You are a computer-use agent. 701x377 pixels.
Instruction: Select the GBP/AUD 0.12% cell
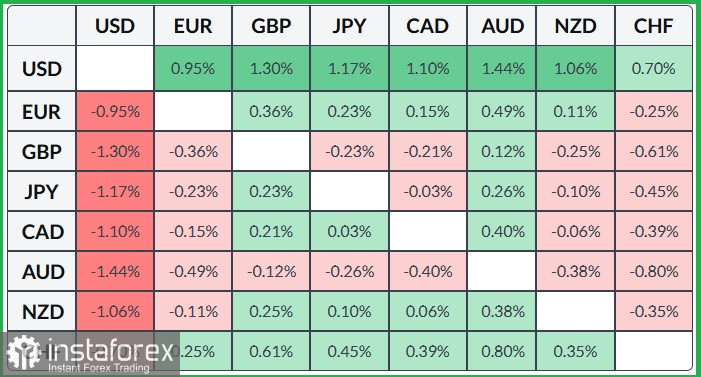click(502, 152)
